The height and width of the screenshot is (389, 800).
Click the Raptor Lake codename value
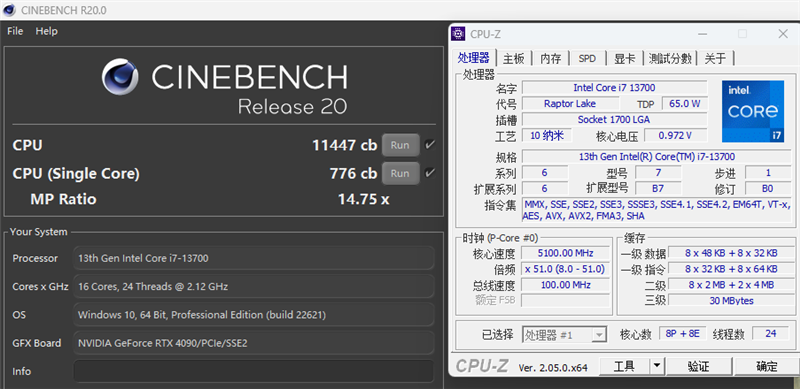[570, 104]
